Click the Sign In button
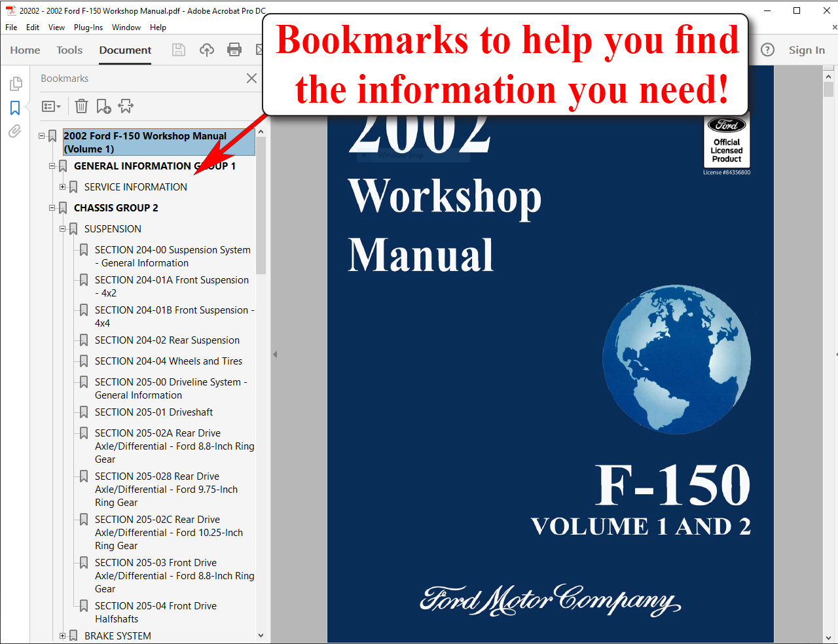This screenshot has height=644, width=838. coord(807,50)
